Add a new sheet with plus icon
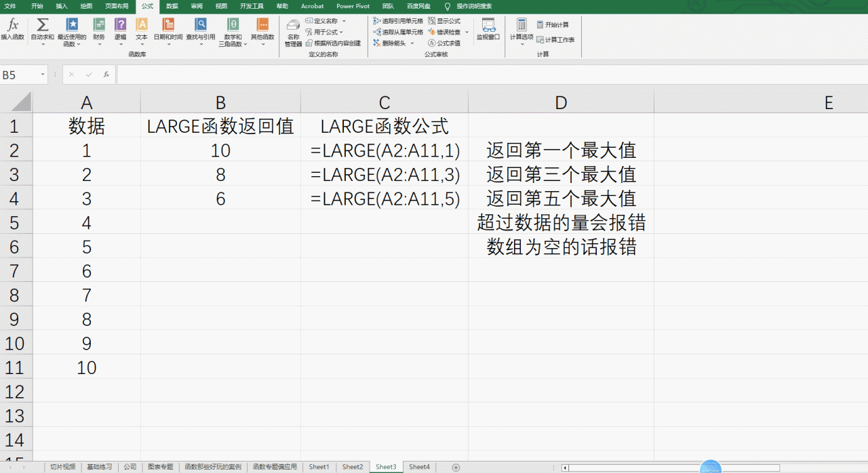Screen dimensions: 868x473 (x=456, y=467)
